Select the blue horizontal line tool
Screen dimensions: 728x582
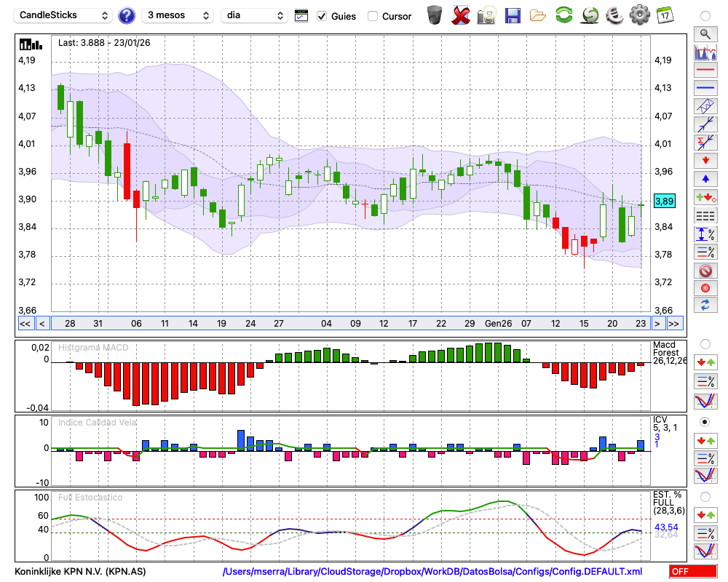705,88
